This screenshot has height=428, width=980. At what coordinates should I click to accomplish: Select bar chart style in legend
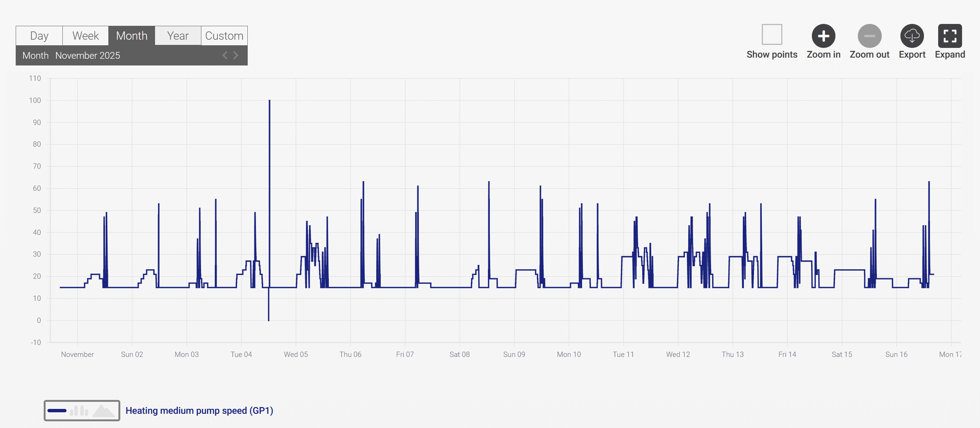[79, 410]
